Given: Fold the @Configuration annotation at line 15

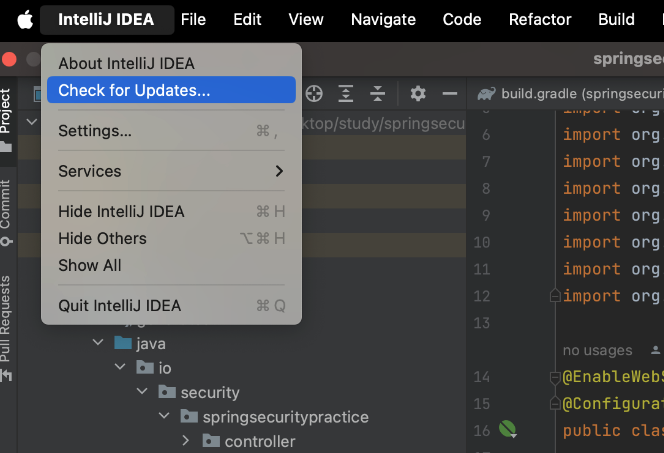Looking at the screenshot, I should 555,403.
